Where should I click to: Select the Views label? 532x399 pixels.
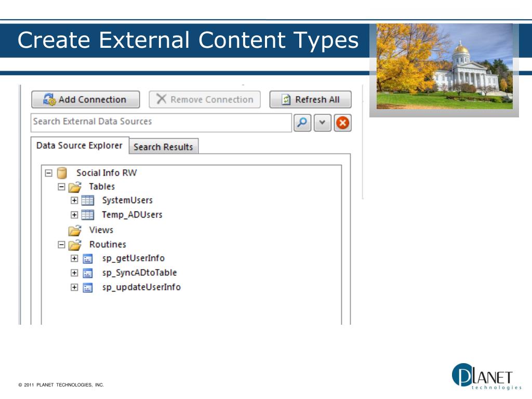coord(101,230)
